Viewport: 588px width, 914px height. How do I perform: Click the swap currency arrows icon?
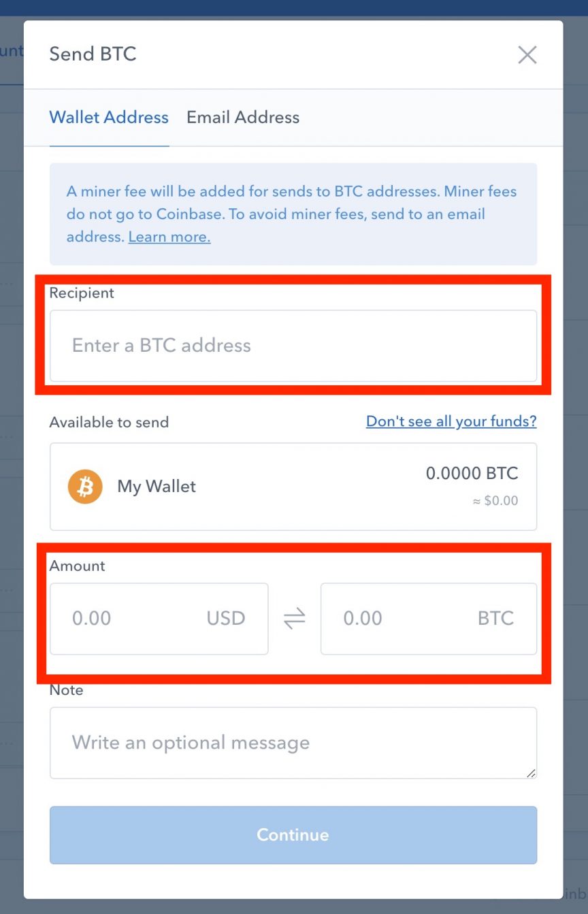coord(294,619)
